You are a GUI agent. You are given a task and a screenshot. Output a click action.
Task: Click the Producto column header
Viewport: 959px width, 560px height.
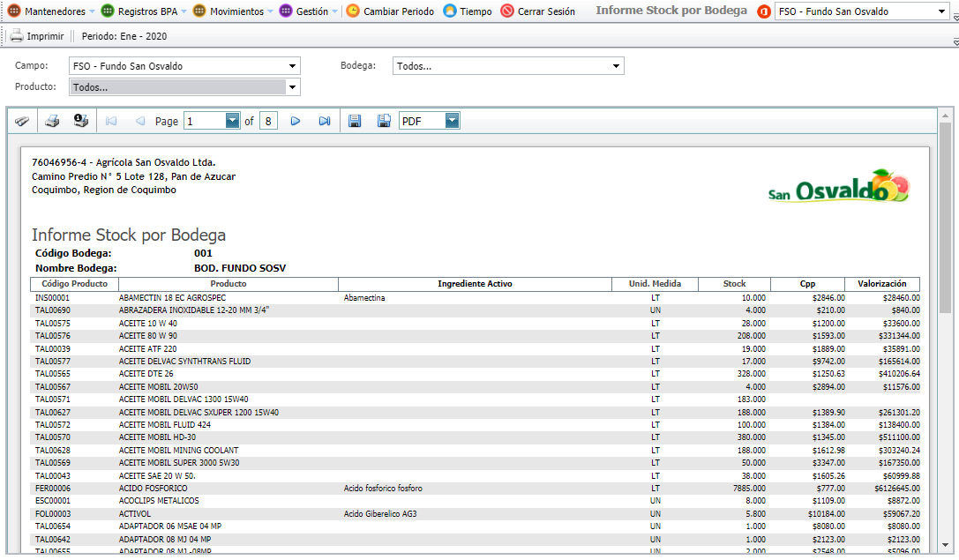(229, 284)
